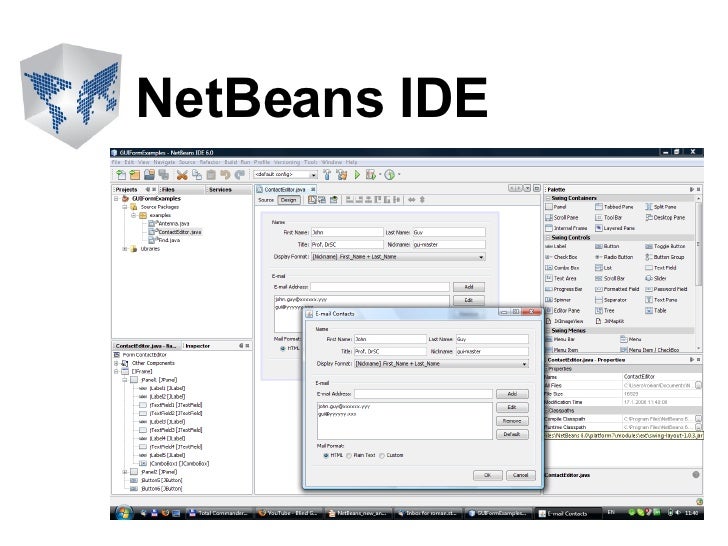
Task: Click Add button in E-mail Contacts dialog
Action: click(512, 394)
